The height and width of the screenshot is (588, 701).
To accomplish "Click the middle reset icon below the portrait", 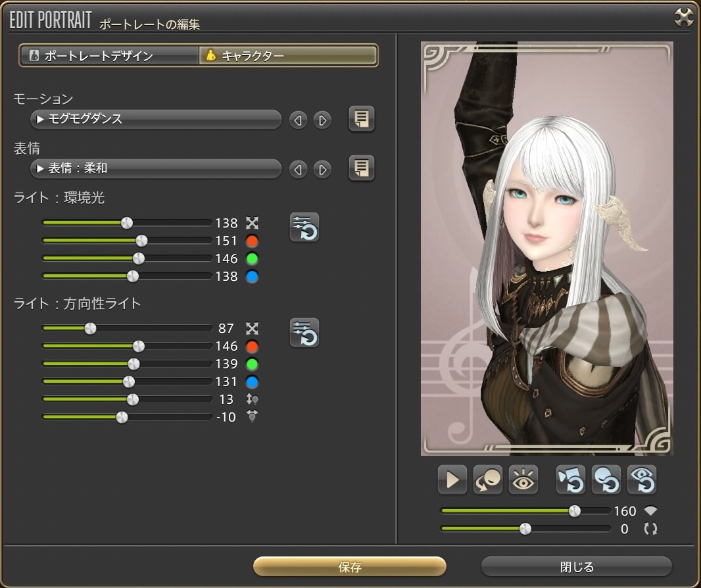I will (606, 480).
